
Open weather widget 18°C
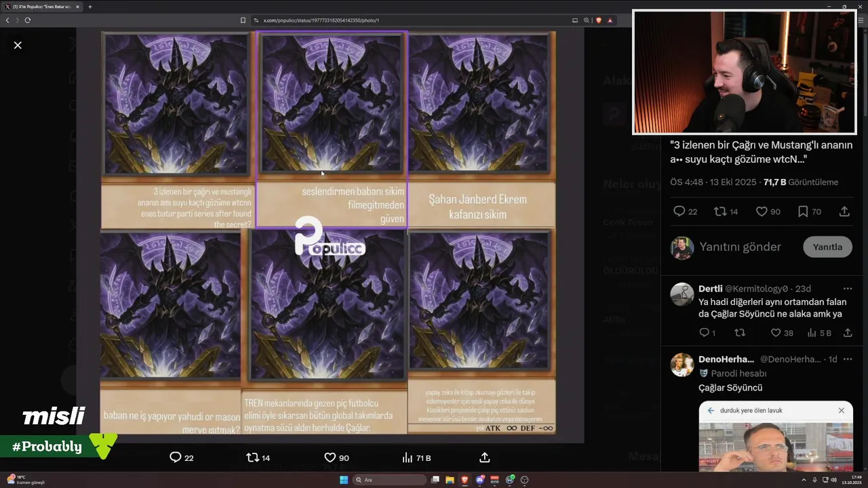[26, 480]
